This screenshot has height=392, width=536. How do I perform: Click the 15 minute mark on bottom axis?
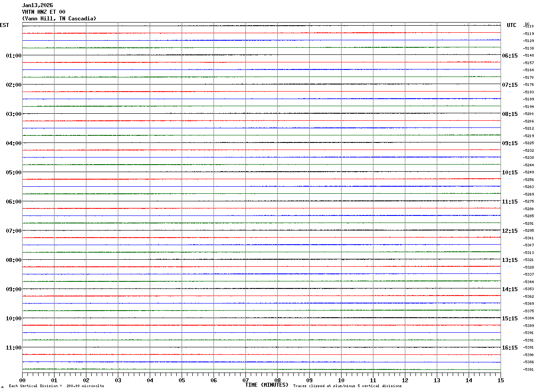501,380
